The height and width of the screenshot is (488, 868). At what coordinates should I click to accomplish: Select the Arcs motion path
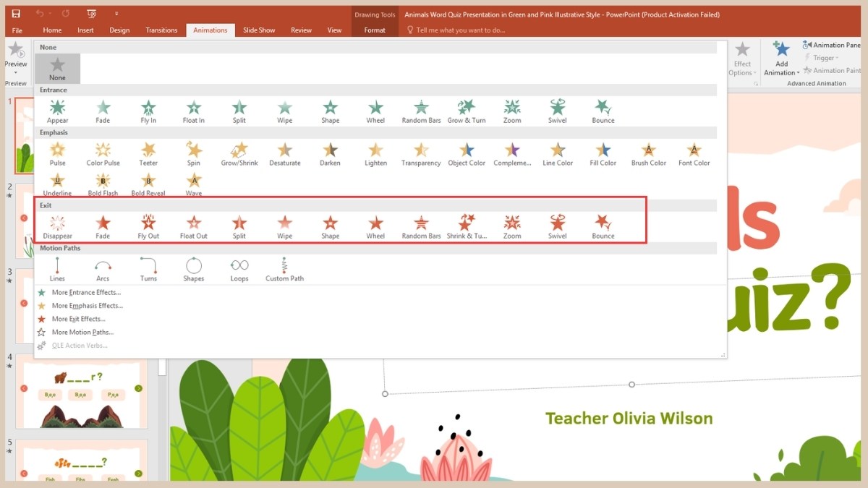click(103, 269)
